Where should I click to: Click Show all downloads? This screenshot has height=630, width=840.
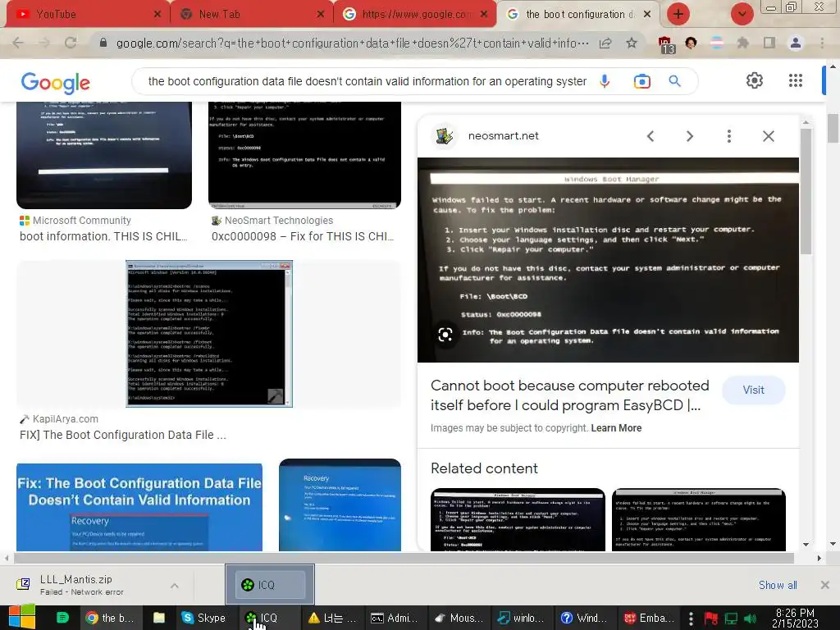pos(778,585)
